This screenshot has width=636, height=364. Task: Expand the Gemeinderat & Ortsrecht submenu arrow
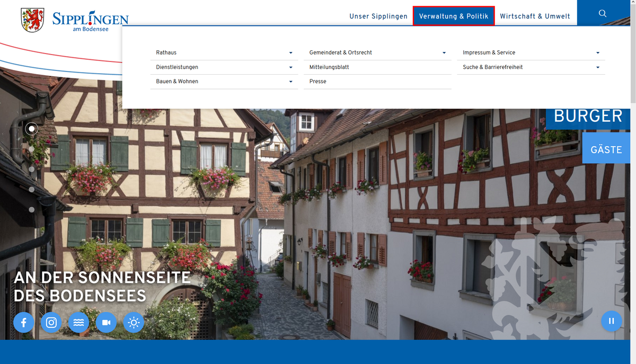pyautogui.click(x=444, y=53)
